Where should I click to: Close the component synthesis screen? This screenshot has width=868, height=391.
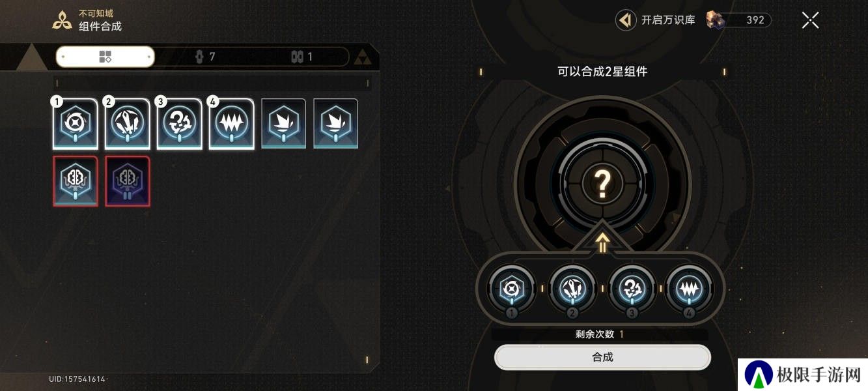tap(810, 20)
